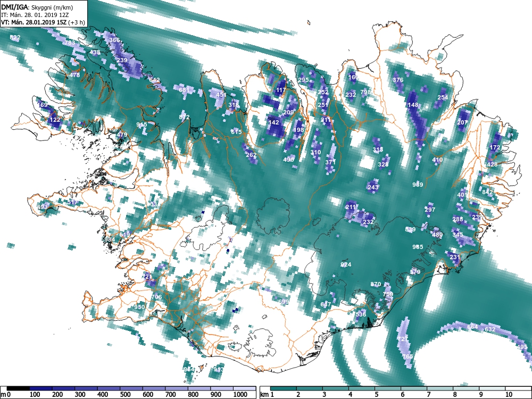Screen dimensions: 532x399
Task: Select the visibility value 451
Action: 221,95
